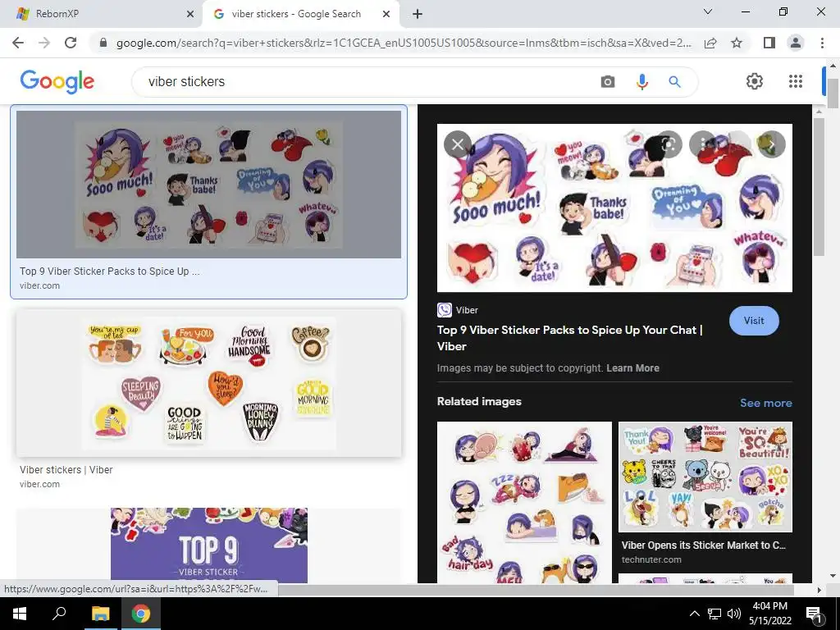840x630 pixels.
Task: Click the 'Viber' source name in preview
Action: coord(467,310)
